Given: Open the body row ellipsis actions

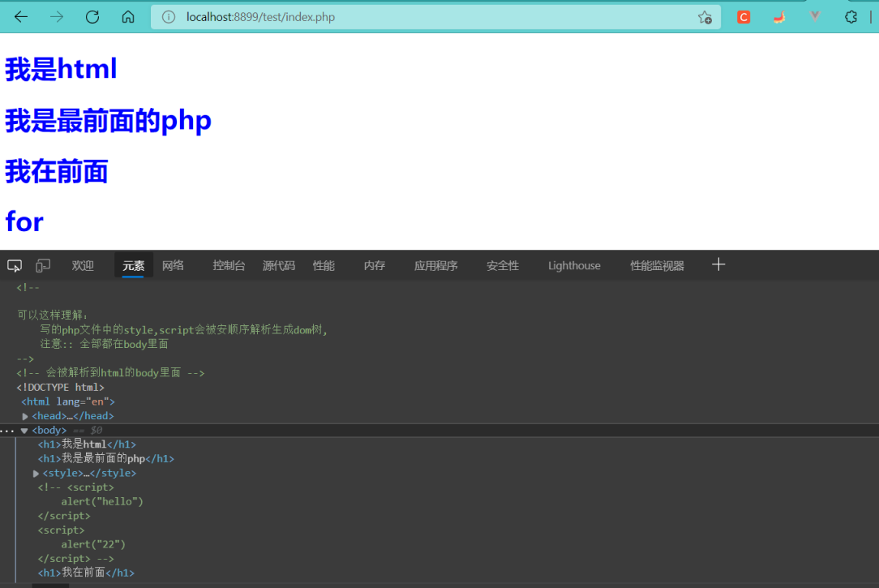Looking at the screenshot, I should (7, 431).
